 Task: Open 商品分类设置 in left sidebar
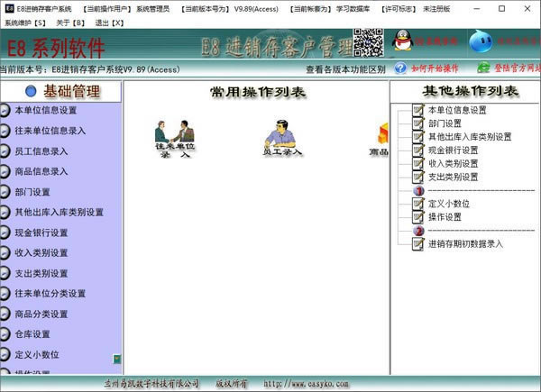[x=41, y=315]
